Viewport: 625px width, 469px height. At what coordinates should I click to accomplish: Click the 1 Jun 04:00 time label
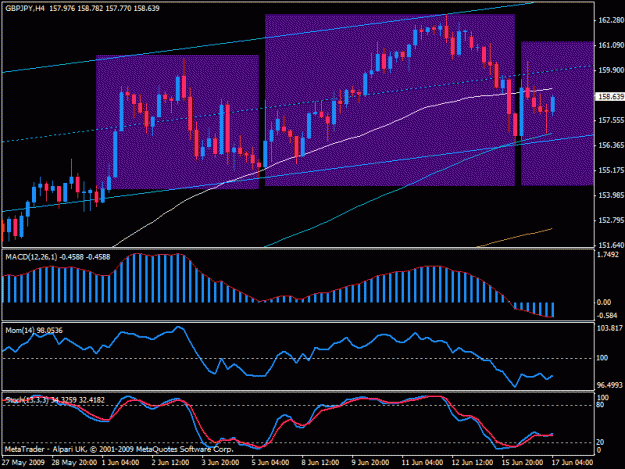point(120,463)
